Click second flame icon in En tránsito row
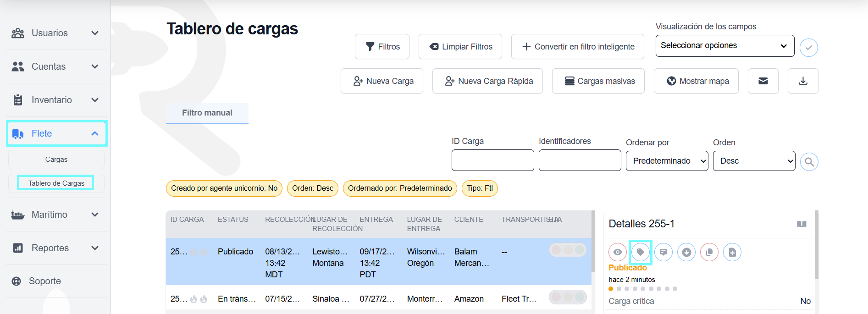The image size is (868, 314). click(x=204, y=299)
